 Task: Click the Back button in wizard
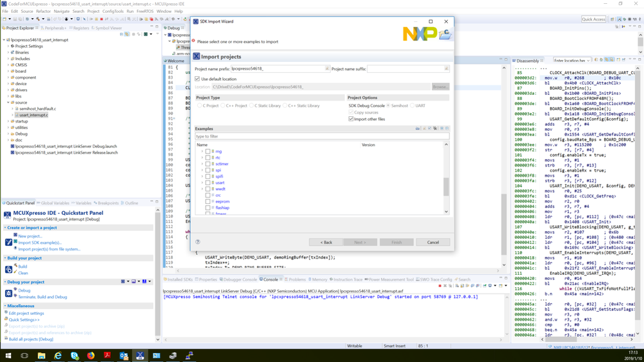(x=326, y=243)
